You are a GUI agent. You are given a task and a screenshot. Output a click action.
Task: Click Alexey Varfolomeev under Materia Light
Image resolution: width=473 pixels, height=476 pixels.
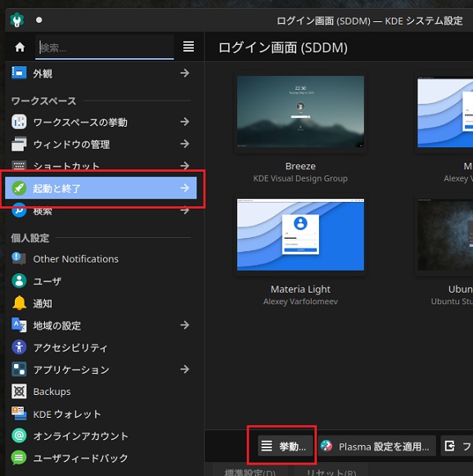point(300,302)
